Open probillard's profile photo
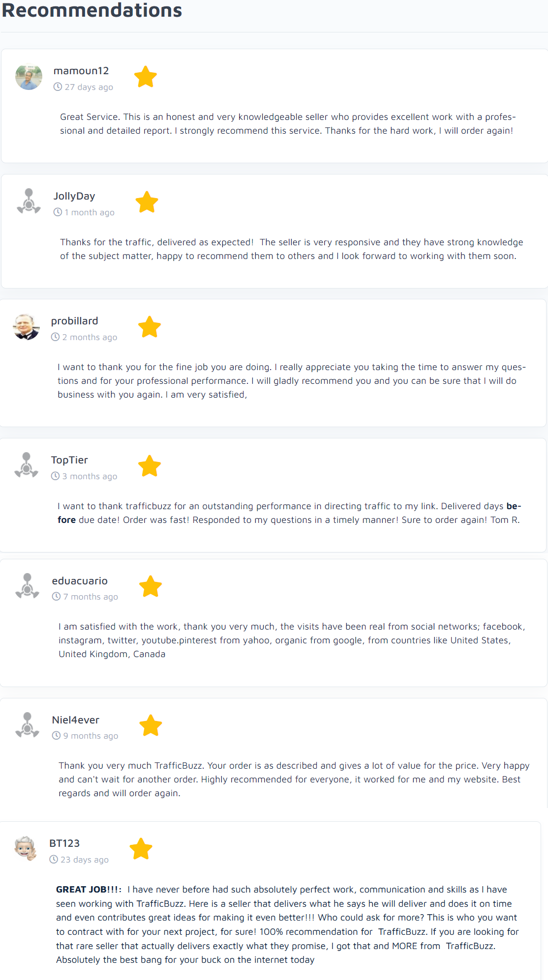The image size is (548, 980). point(27,327)
